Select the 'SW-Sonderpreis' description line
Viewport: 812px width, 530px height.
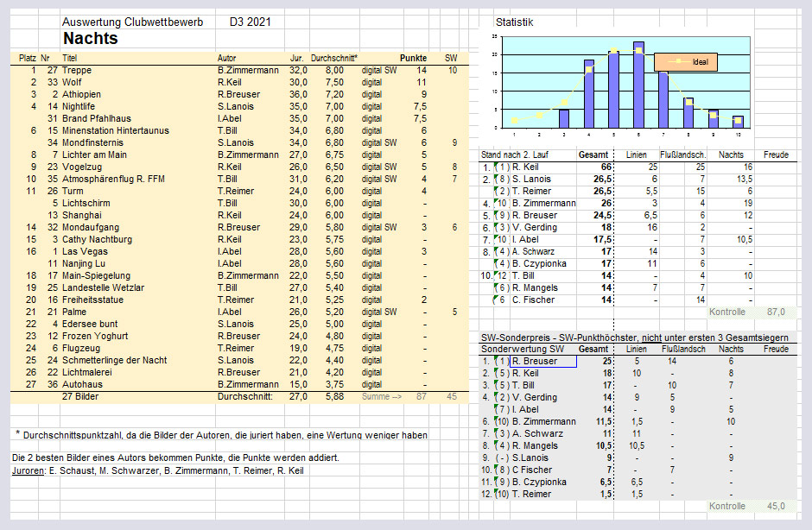click(634, 338)
